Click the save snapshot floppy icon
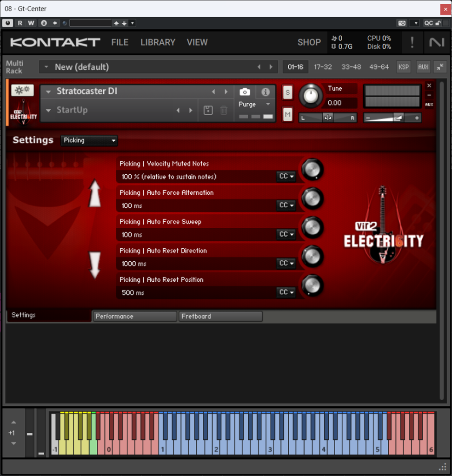Image resolution: width=452 pixels, height=476 pixels. click(208, 110)
